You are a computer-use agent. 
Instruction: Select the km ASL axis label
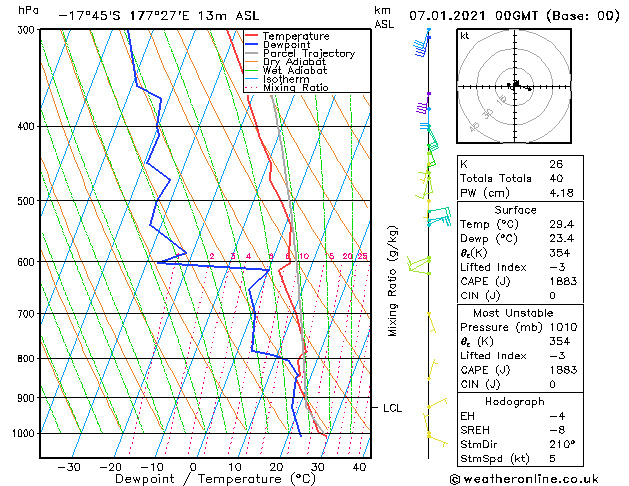click(x=384, y=17)
